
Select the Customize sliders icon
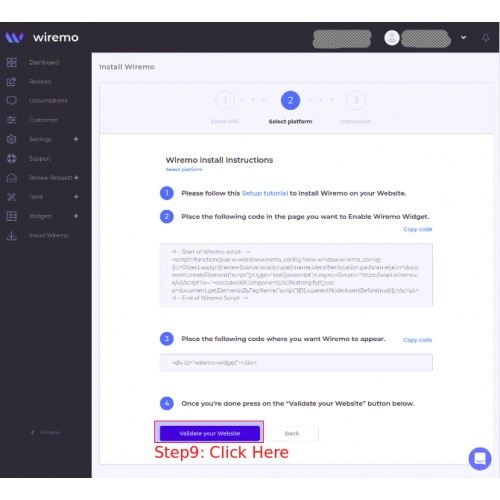coord(11,120)
